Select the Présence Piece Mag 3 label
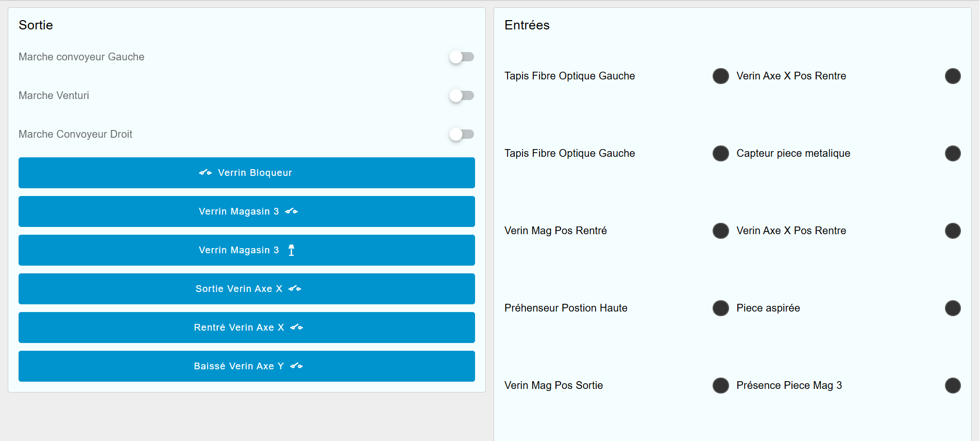Image resolution: width=980 pixels, height=441 pixels. [x=789, y=385]
